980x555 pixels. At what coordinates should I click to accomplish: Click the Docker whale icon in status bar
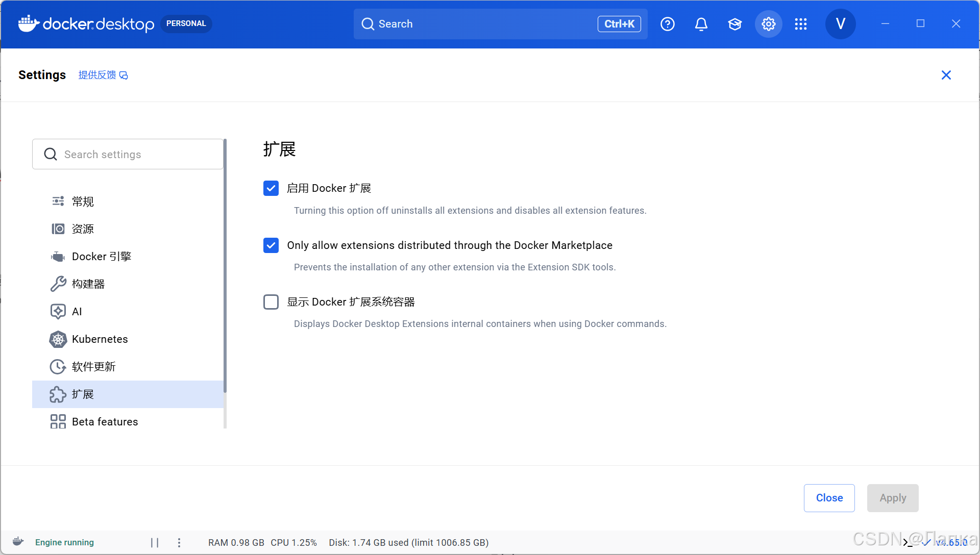click(18, 542)
